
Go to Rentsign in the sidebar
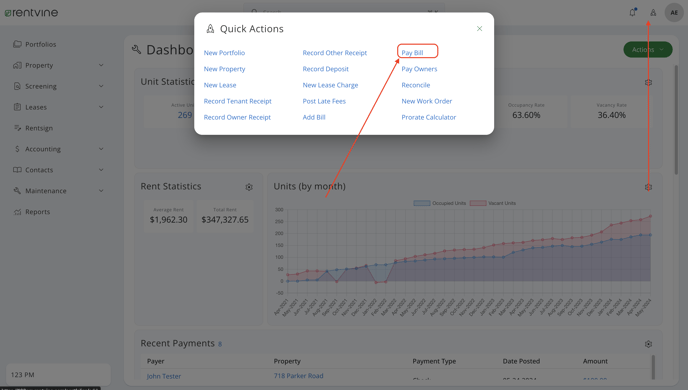[x=39, y=128]
